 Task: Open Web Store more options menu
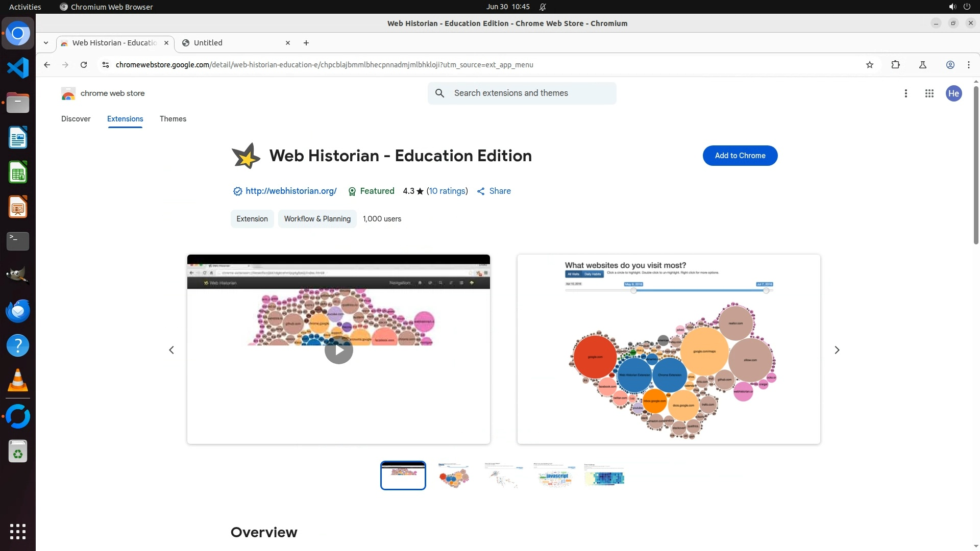(x=906, y=93)
